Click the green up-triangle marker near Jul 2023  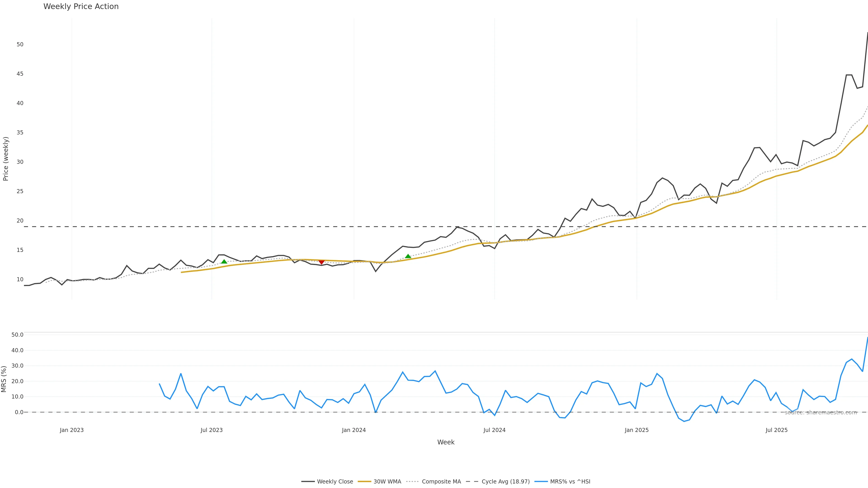[x=224, y=261]
